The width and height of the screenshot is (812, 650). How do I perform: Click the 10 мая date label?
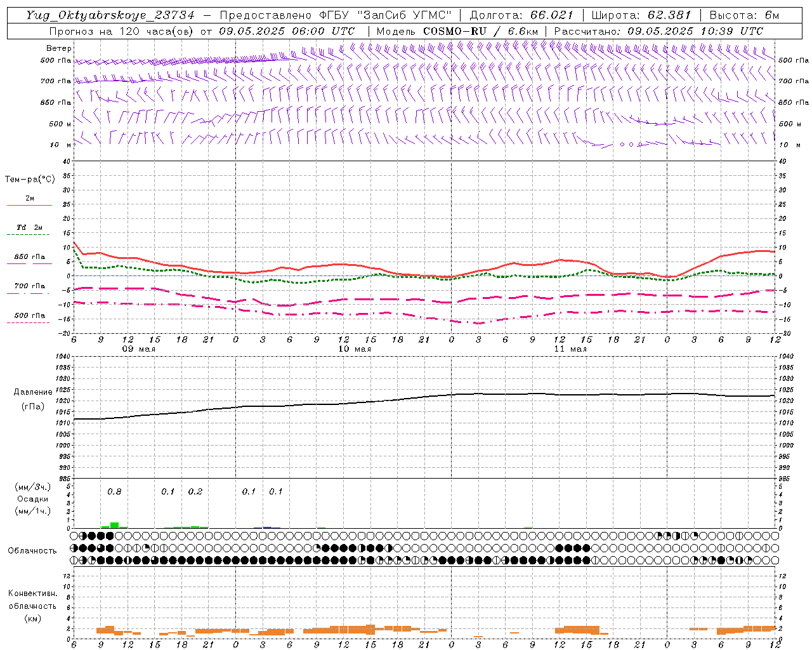(x=355, y=349)
